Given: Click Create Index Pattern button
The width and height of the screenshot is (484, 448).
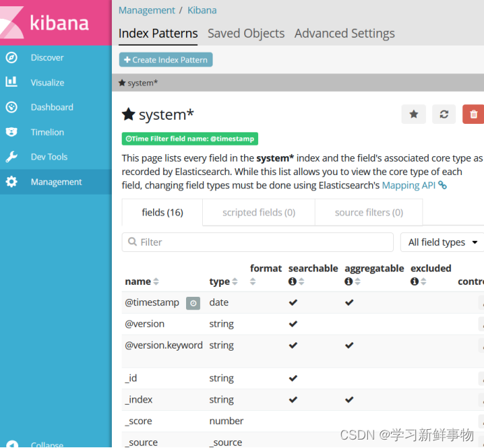Looking at the screenshot, I should pyautogui.click(x=166, y=59).
